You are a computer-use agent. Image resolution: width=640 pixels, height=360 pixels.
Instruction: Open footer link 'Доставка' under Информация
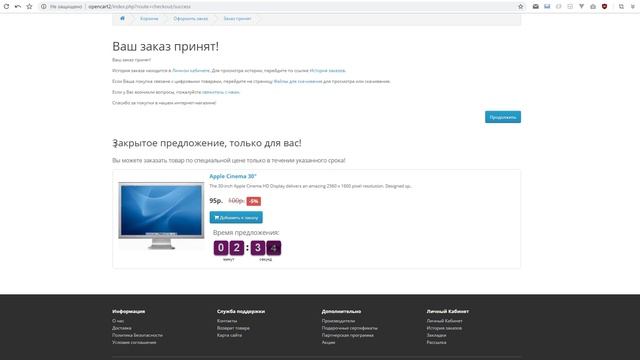point(122,328)
